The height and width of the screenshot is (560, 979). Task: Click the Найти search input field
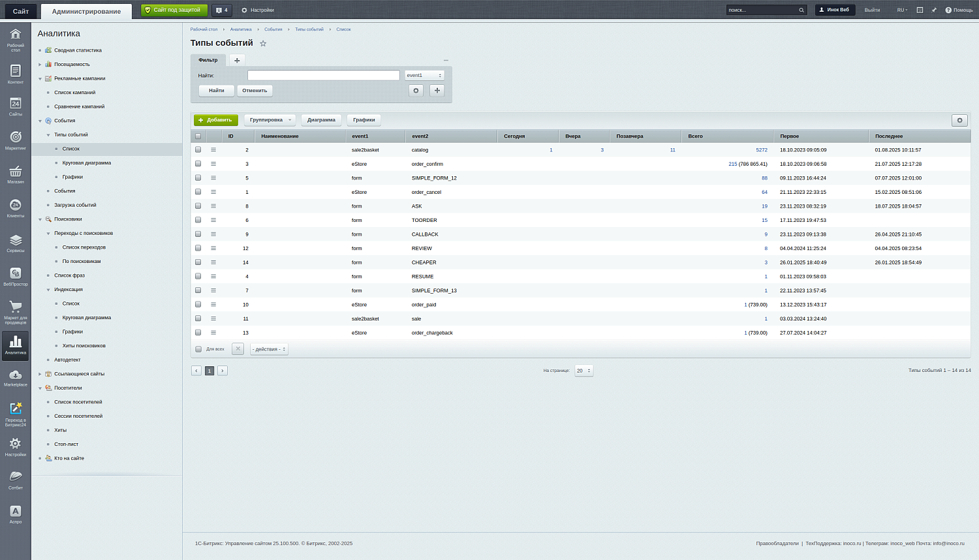coord(323,76)
